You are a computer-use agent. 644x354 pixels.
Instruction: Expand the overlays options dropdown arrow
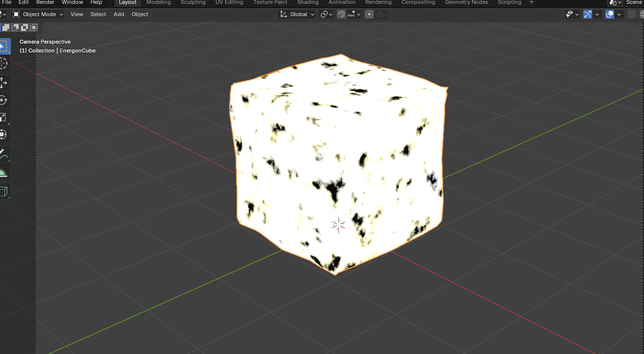(619, 14)
